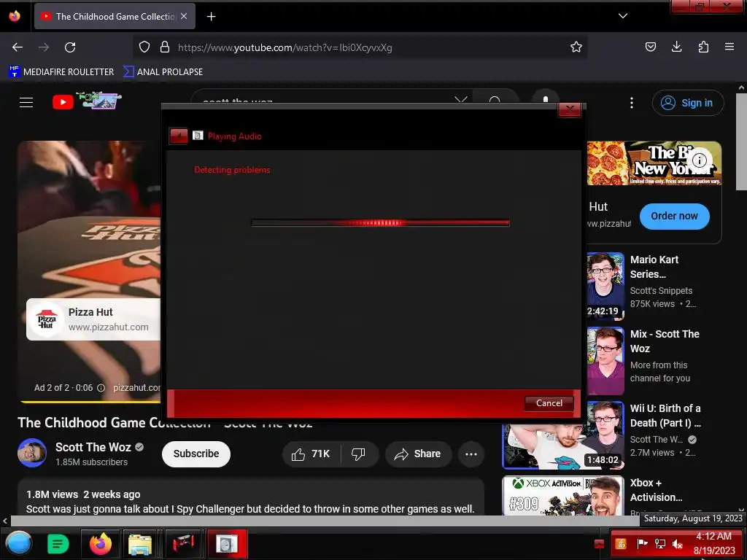
Task: Open the Mario Kart Series video thumbnail
Action: click(605, 286)
